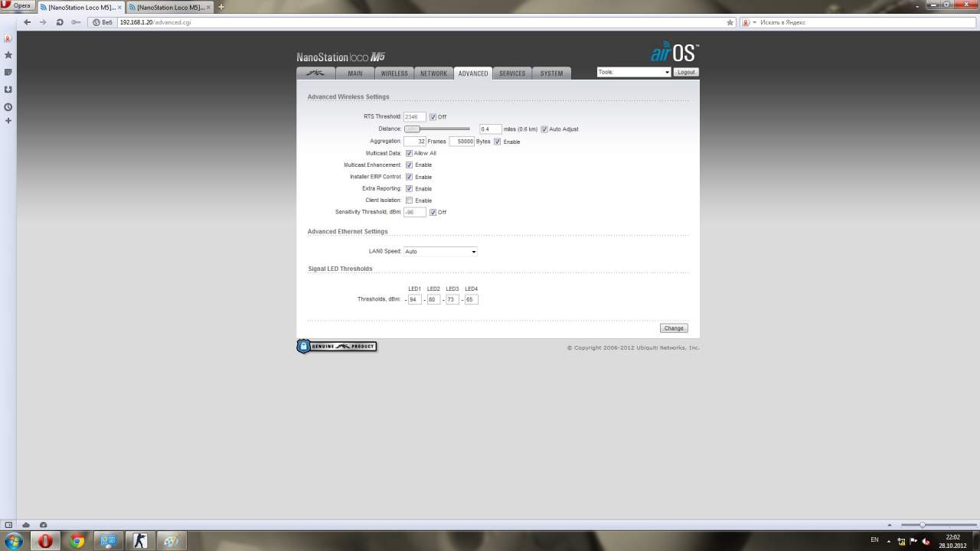
Task: Open the LAN0 Speed dropdown
Action: pyautogui.click(x=440, y=251)
